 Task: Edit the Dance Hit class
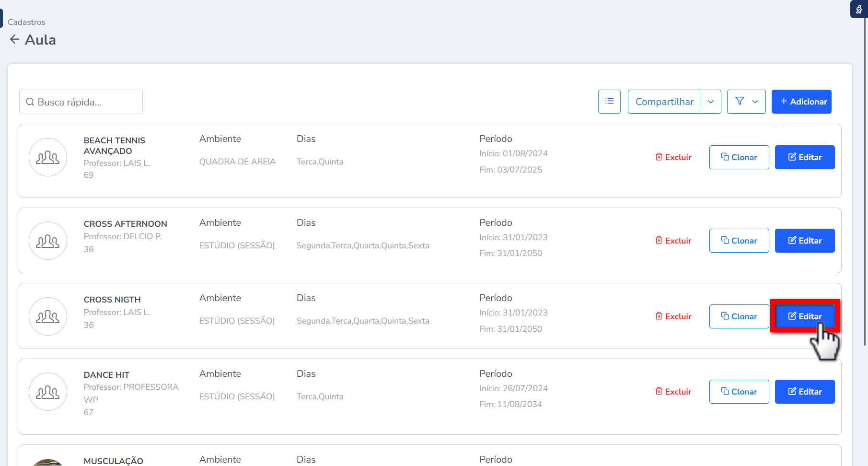[x=804, y=392]
